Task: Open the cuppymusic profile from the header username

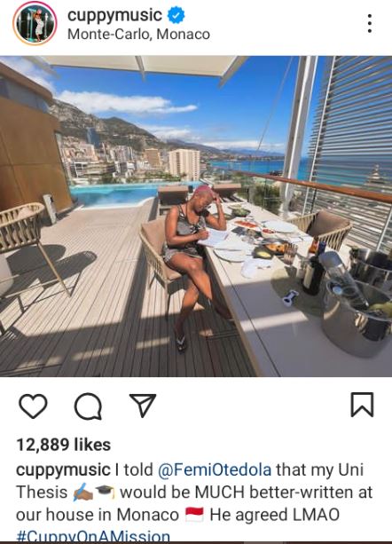Action: click(114, 16)
